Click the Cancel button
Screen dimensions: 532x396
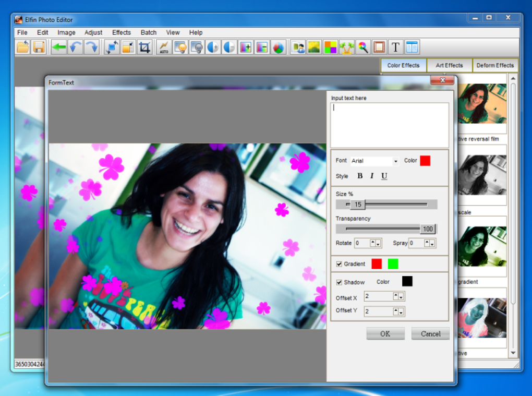click(x=430, y=333)
